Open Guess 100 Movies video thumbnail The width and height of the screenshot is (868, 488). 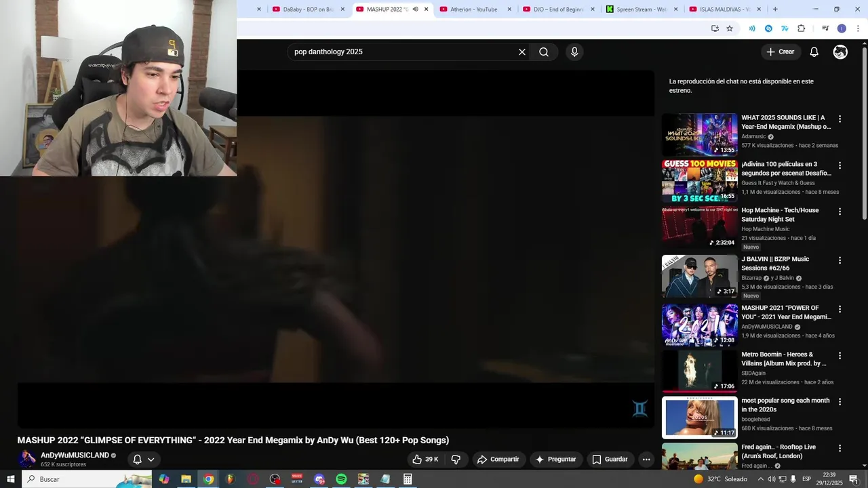pyautogui.click(x=700, y=181)
